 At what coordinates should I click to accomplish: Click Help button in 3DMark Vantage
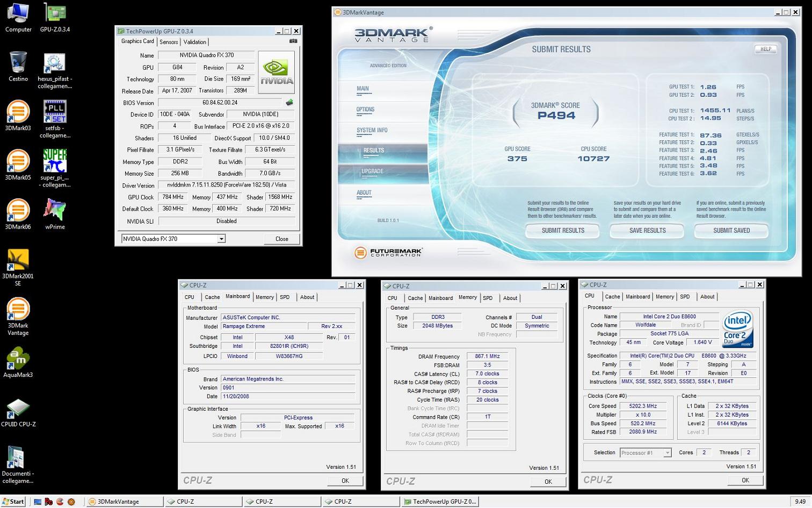[766, 49]
